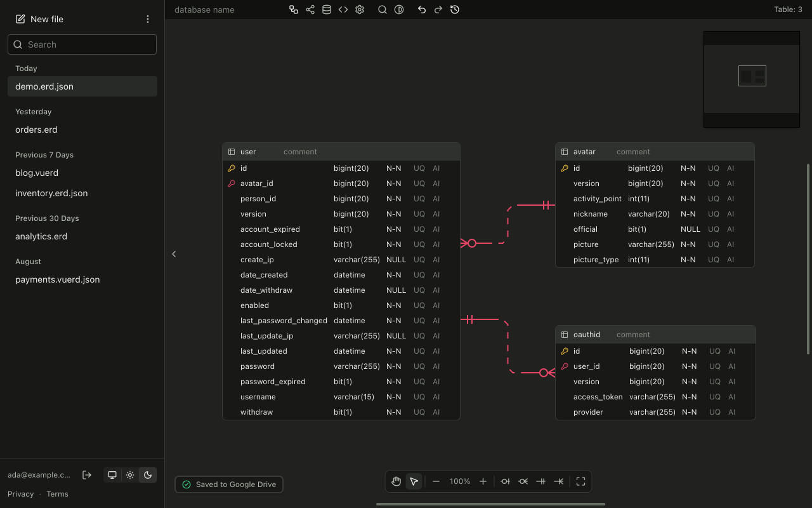Collapse the sidebar with left chevron
The image size is (812, 508).
(x=174, y=254)
